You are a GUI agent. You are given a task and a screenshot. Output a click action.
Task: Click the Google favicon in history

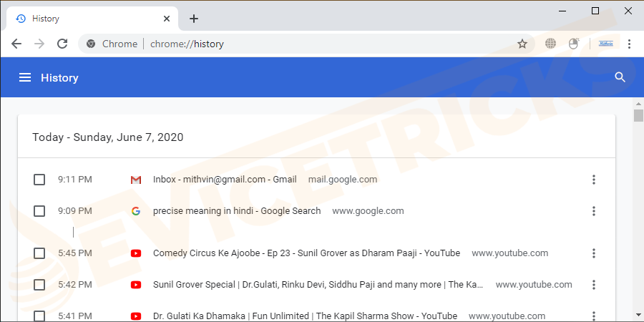click(x=135, y=211)
